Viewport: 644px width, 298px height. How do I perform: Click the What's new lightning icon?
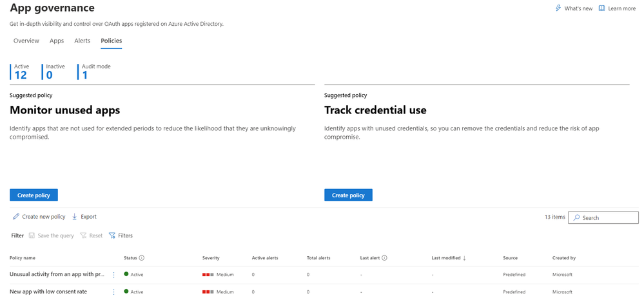[558, 8]
